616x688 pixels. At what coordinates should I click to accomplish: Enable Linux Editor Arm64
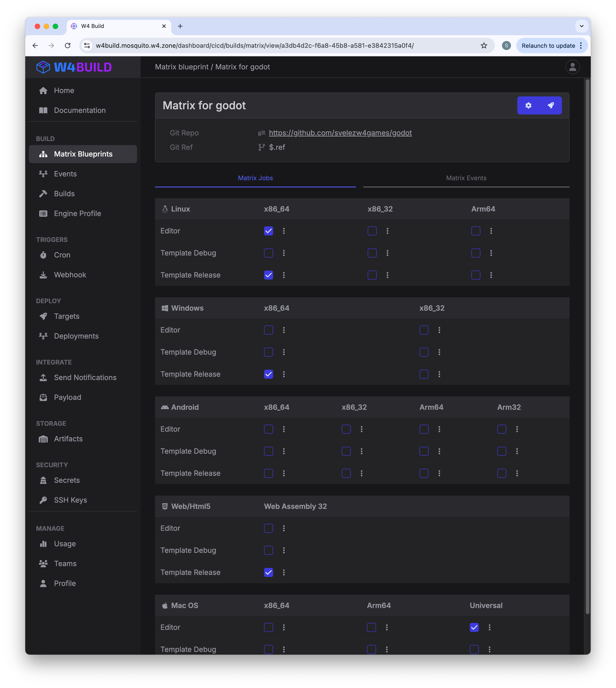pos(476,231)
